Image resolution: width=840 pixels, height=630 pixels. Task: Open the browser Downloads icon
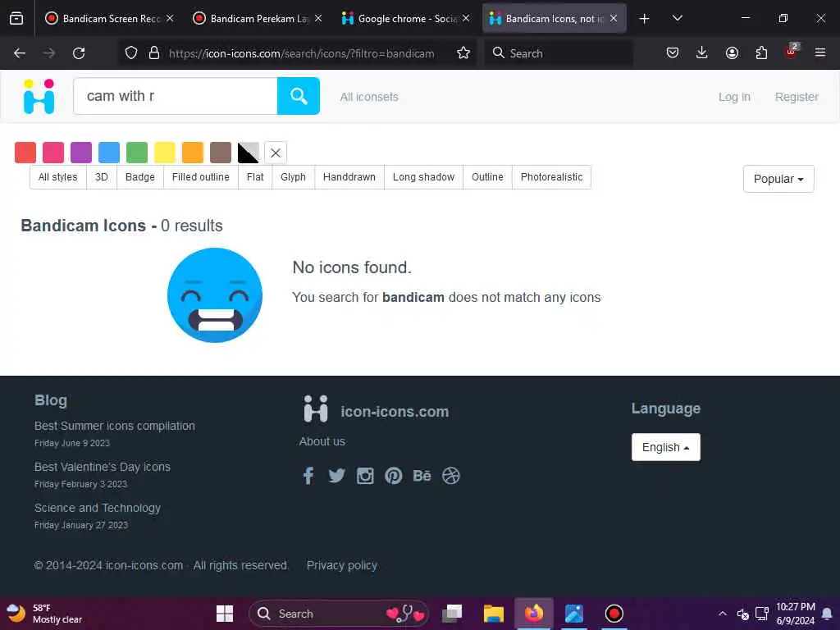[x=702, y=53]
